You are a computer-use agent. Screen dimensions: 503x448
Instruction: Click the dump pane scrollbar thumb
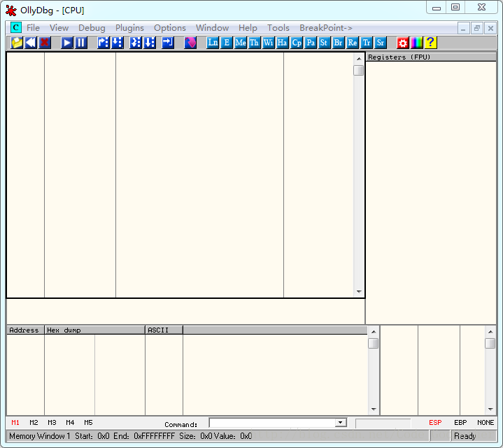click(x=374, y=344)
